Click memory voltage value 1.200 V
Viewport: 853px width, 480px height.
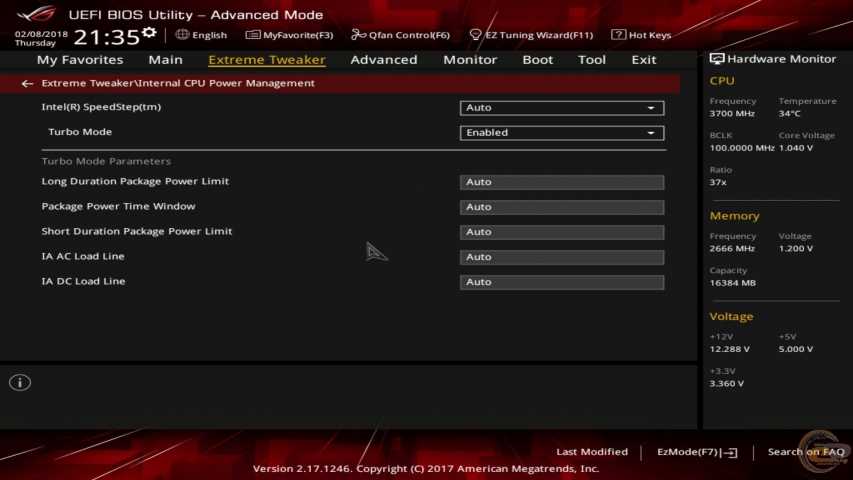[796, 249]
